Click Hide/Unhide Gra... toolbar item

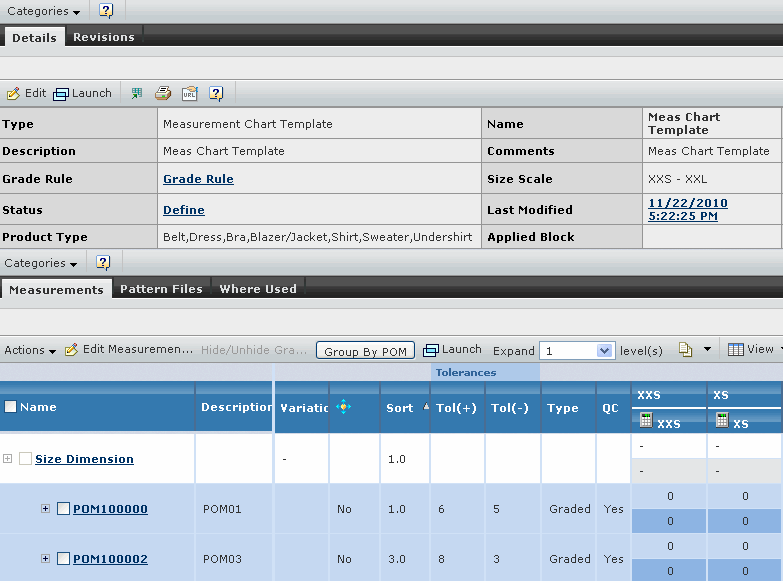coord(254,350)
